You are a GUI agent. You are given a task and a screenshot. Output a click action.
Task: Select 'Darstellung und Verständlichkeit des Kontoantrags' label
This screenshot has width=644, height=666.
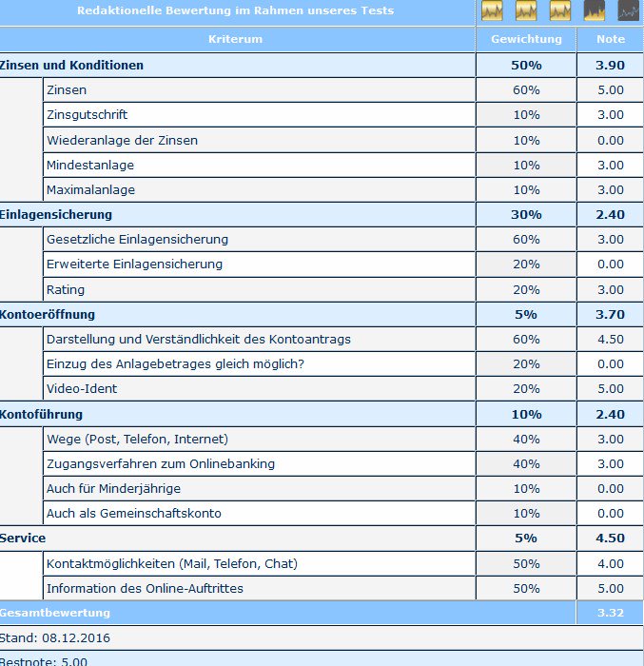click(199, 340)
